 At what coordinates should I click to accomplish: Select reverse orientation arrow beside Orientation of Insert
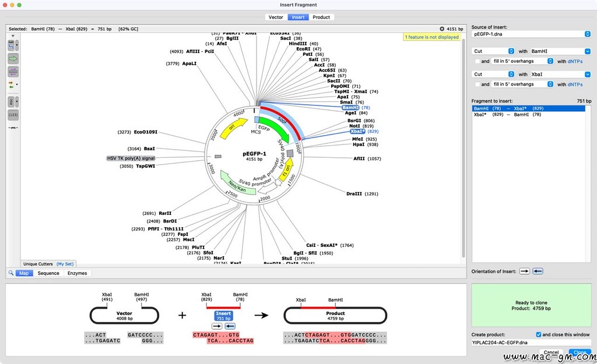pos(538,271)
